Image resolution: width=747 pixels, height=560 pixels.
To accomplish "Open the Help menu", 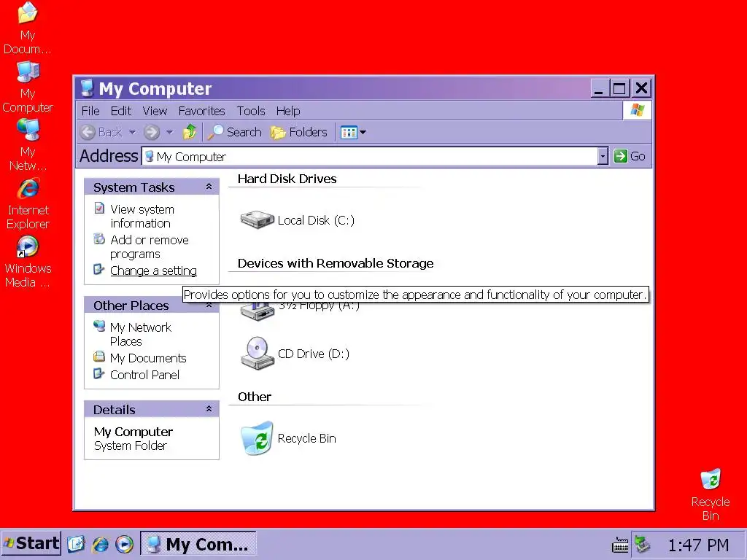I will coord(288,111).
